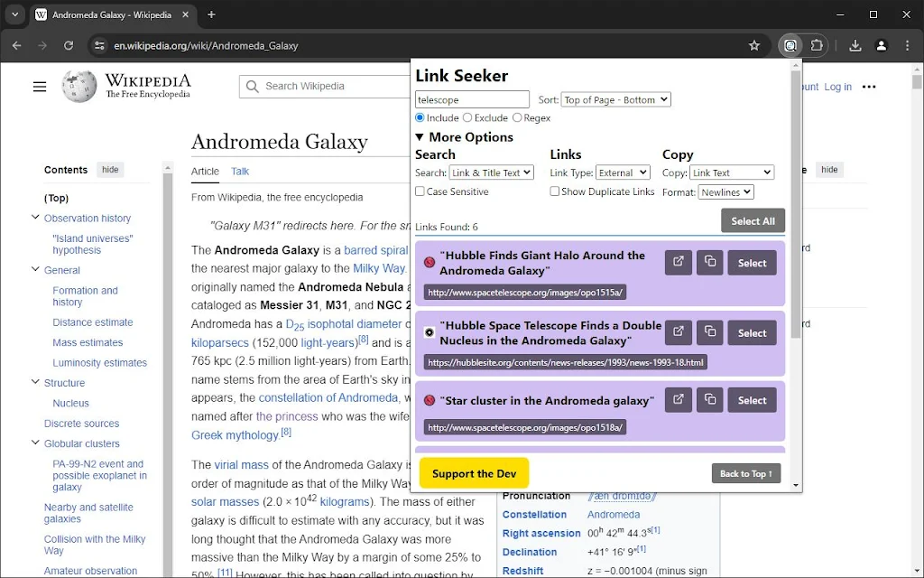Focus the "telescope" search filter field

coord(472,99)
